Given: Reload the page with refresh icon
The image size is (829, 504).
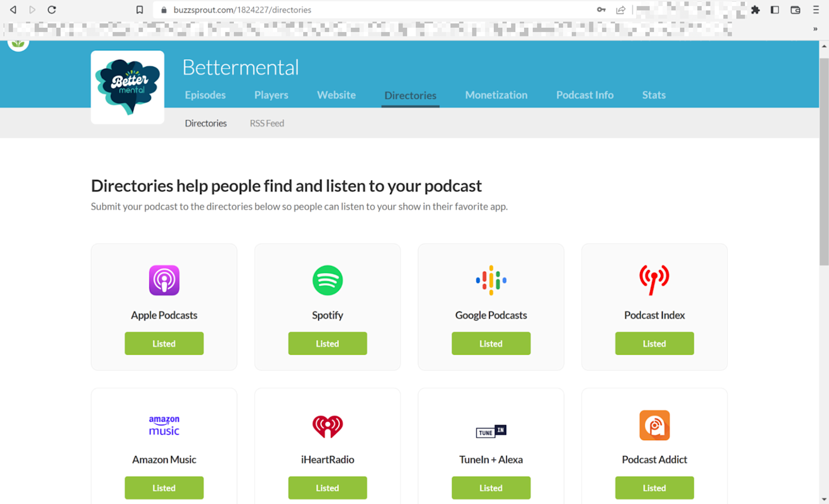Looking at the screenshot, I should (52, 9).
